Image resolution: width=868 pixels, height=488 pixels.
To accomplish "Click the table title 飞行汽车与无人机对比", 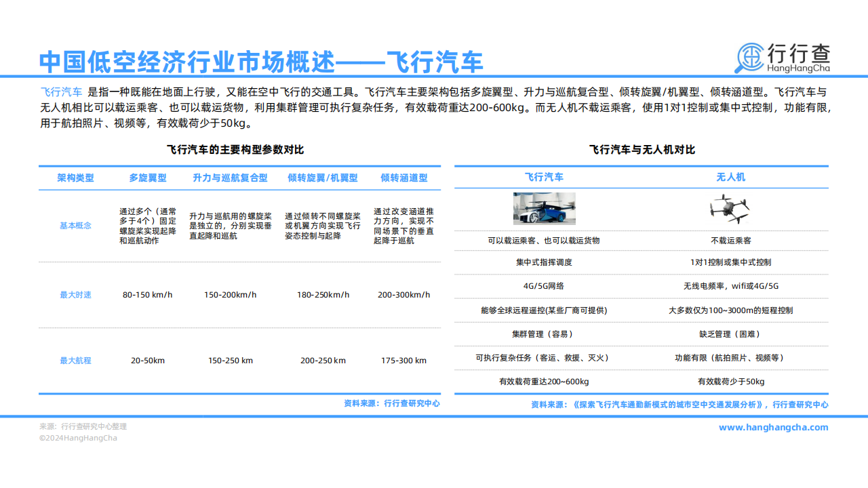I will click(x=642, y=150).
